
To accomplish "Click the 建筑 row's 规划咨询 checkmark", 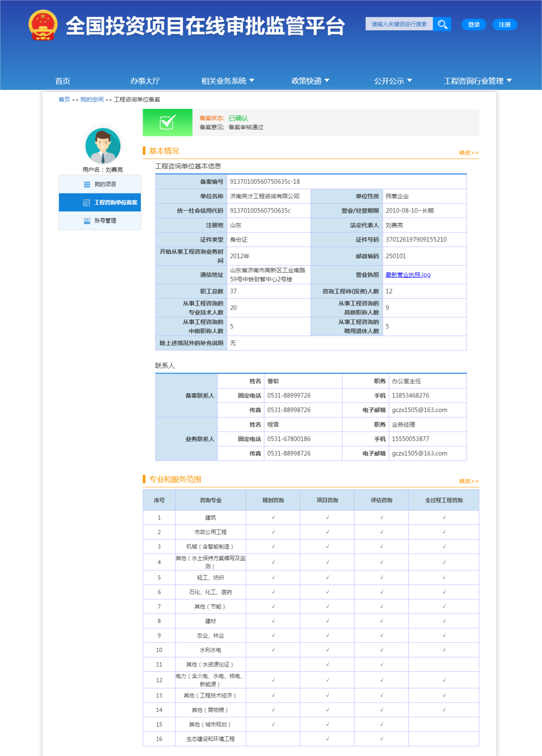I will (x=273, y=518).
